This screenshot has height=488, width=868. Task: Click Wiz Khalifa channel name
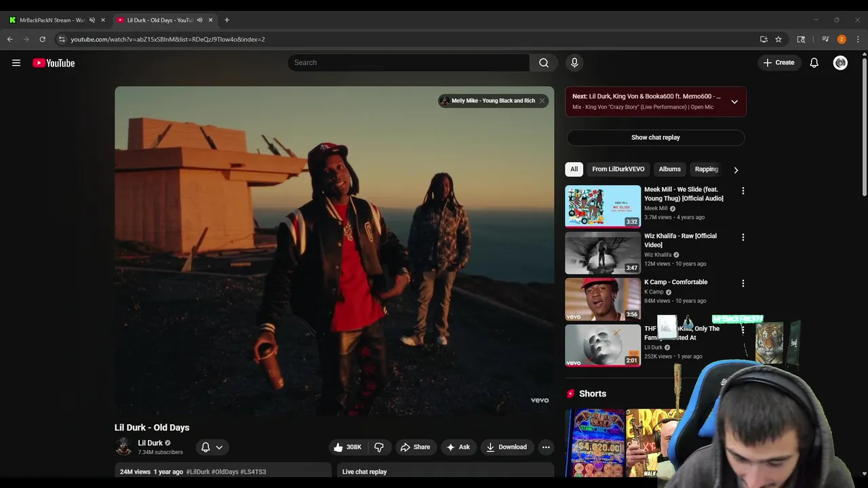point(658,255)
